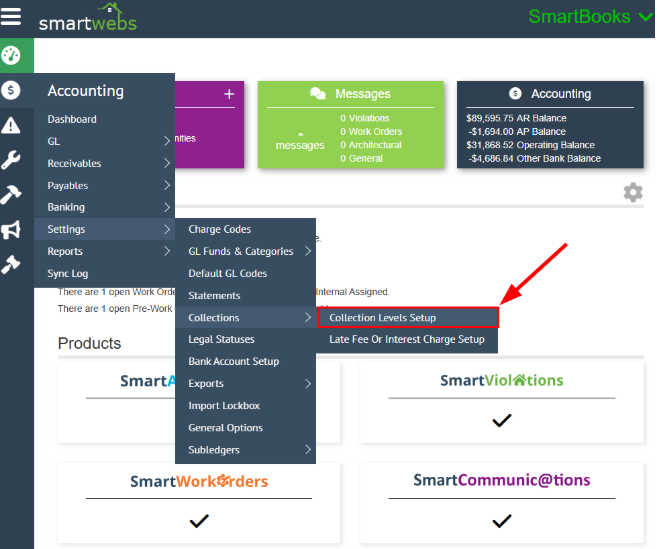Open Collection Levels Setup
The width and height of the screenshot is (657, 549).
(x=408, y=318)
